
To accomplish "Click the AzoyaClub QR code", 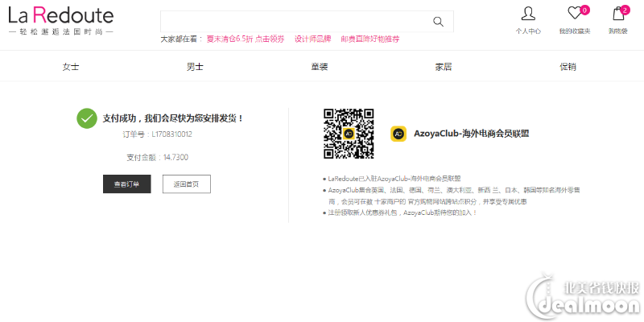I will (349, 134).
